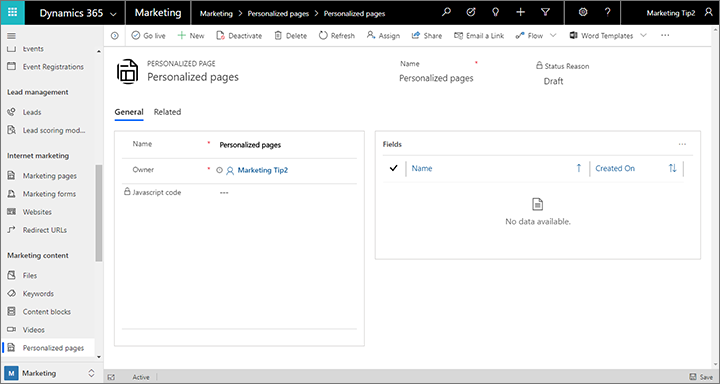Click the quick create plus icon
Image resolution: width=720 pixels, height=384 pixels.
pyautogui.click(x=520, y=13)
